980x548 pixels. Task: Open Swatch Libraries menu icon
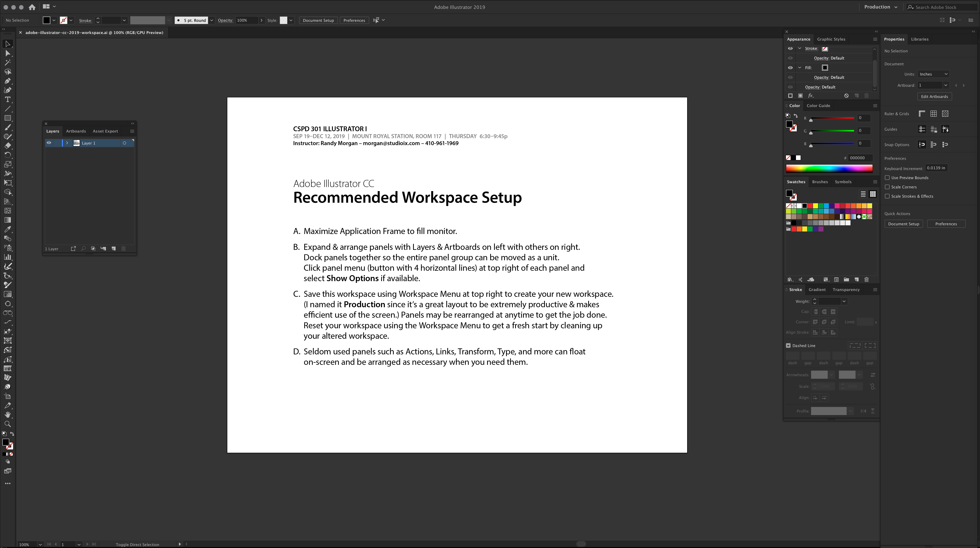coord(790,280)
